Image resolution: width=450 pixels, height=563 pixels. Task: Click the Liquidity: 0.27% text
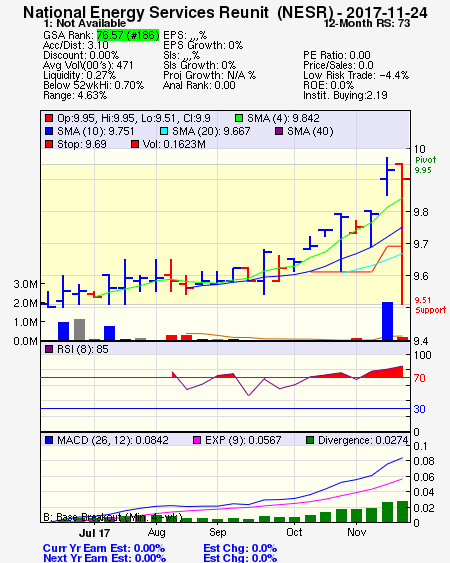pos(79,75)
